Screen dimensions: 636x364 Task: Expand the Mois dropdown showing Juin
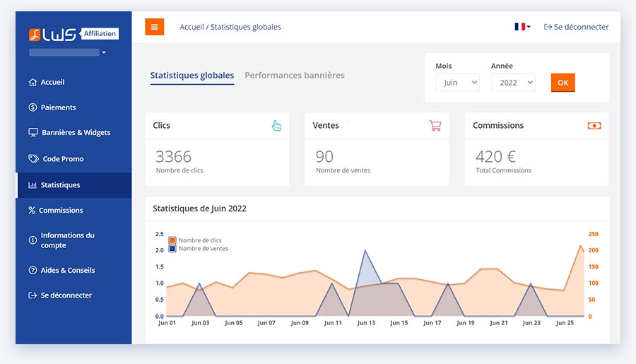click(457, 83)
